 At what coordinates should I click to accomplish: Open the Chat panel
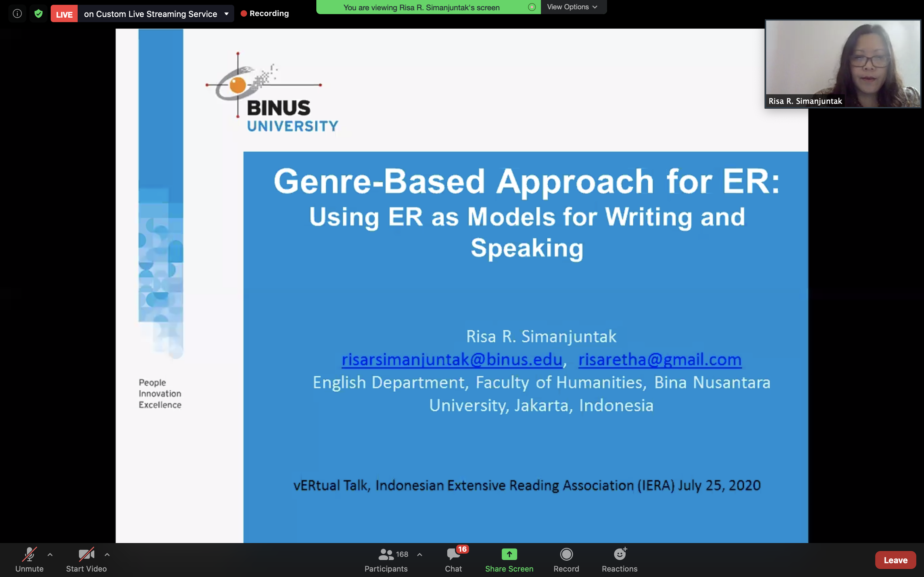(453, 559)
